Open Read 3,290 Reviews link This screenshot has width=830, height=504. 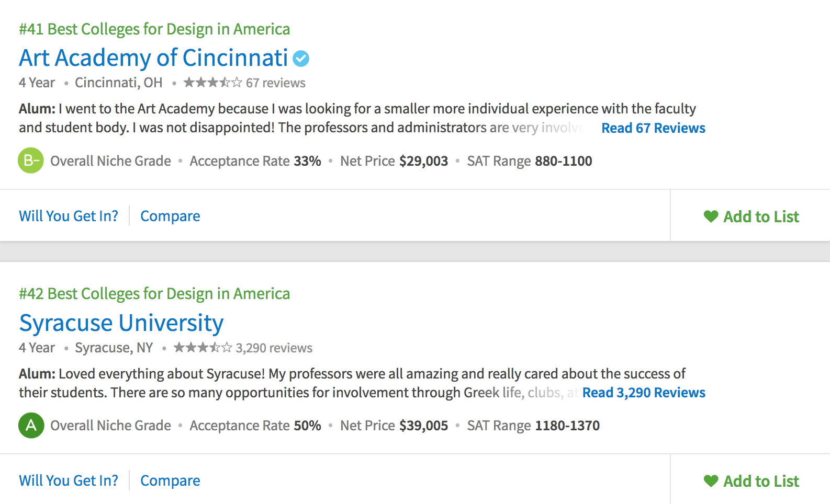(644, 393)
